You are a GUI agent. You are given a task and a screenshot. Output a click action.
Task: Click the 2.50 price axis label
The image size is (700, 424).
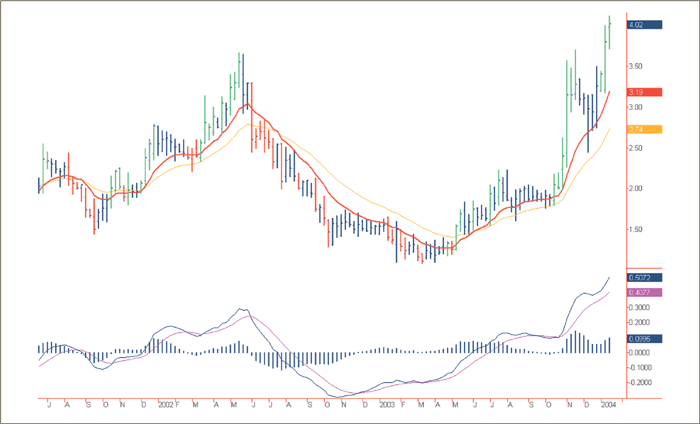pyautogui.click(x=636, y=148)
